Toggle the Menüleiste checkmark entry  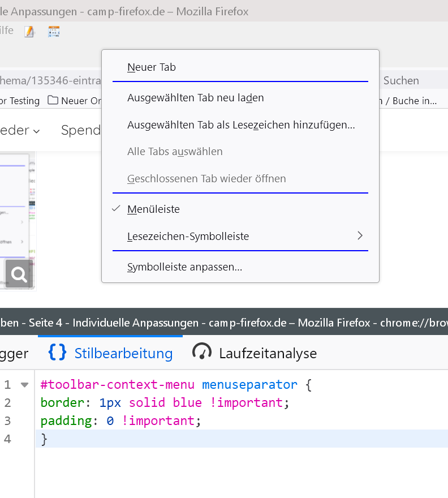pos(153,209)
